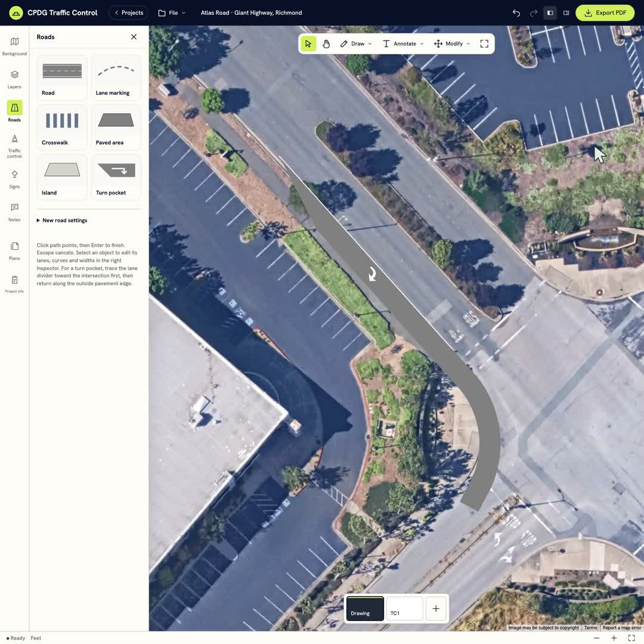This screenshot has height=644, width=644.
Task: Click the Terms link on map
Action: pyautogui.click(x=590, y=627)
